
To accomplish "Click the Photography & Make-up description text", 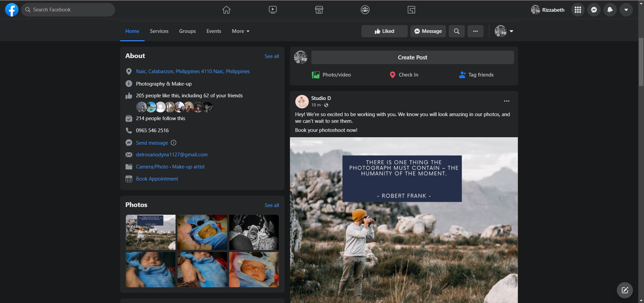I will 164,84.
